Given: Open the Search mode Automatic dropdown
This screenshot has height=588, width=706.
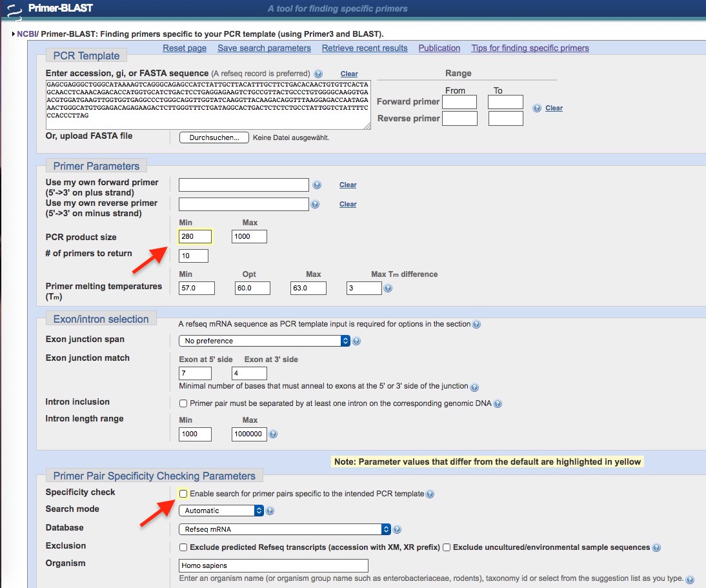Looking at the screenshot, I should [x=221, y=511].
